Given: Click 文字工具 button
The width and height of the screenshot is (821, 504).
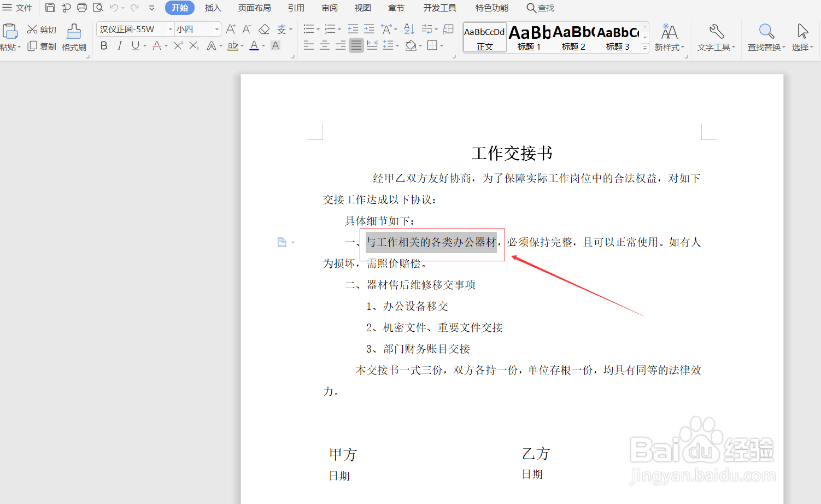Looking at the screenshot, I should 716,37.
